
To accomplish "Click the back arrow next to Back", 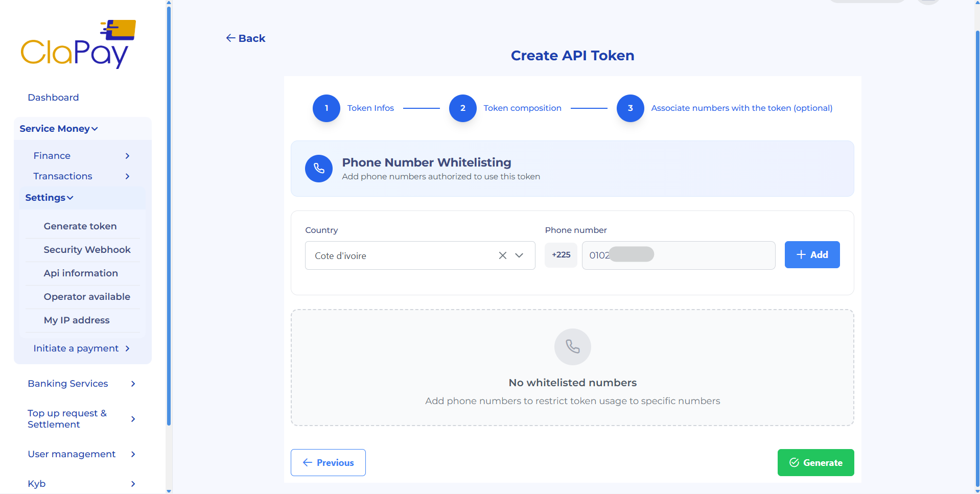I will point(231,38).
